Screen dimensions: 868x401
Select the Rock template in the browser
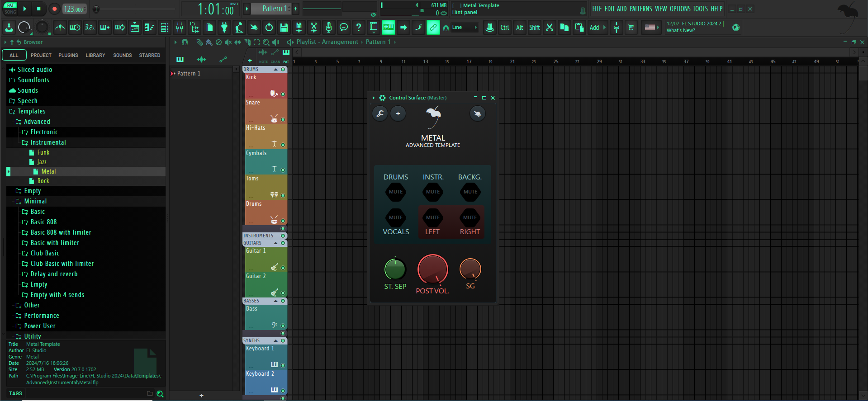point(43,181)
